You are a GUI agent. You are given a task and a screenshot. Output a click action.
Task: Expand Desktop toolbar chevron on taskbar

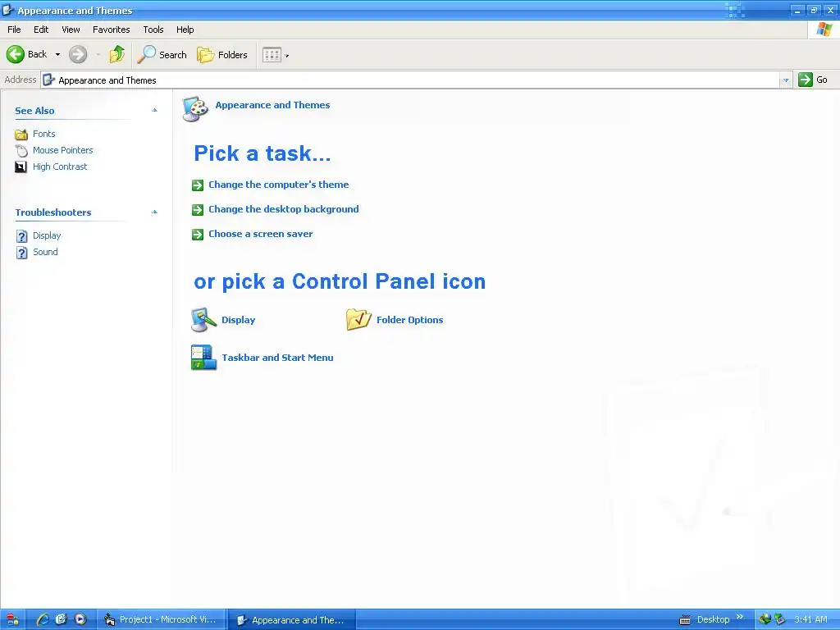(x=740, y=617)
